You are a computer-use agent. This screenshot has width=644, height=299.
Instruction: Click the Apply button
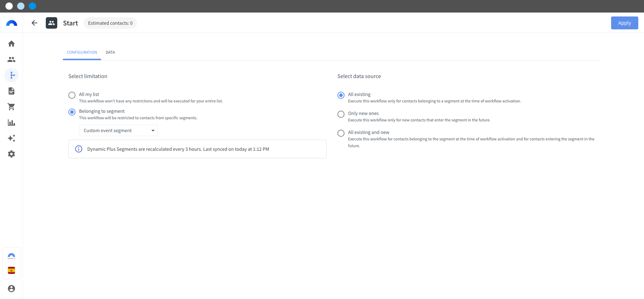tap(624, 23)
